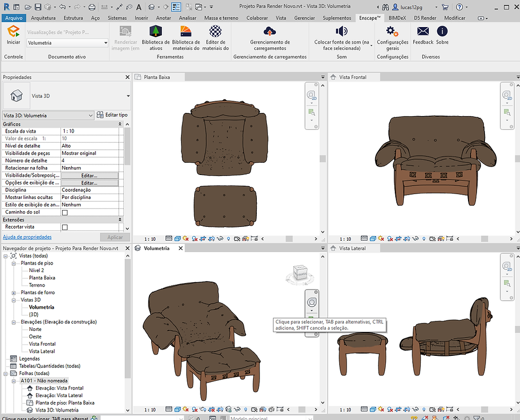Screen dimensions: 520x420
Task: Undo the last action
Action: click(x=63, y=7)
